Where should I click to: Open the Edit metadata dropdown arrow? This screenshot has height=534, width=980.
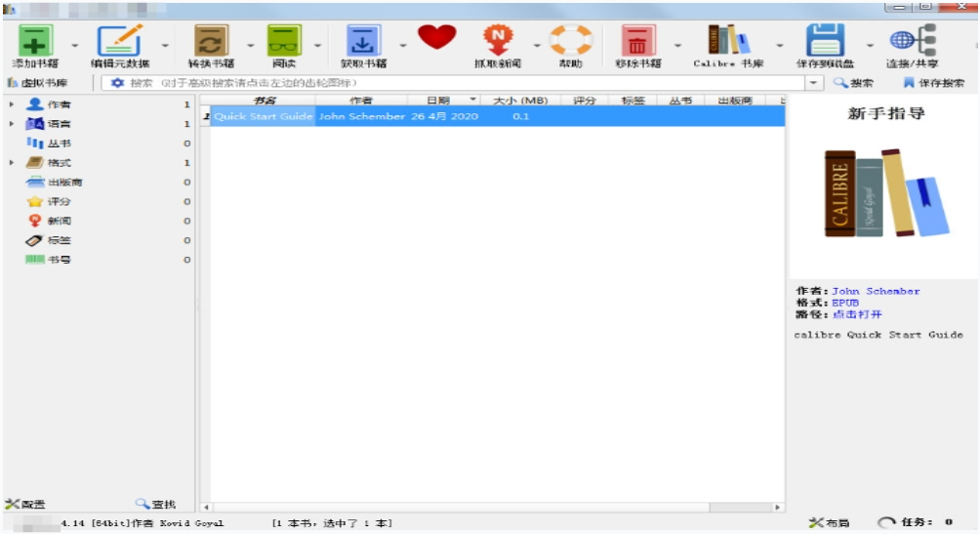(165, 45)
